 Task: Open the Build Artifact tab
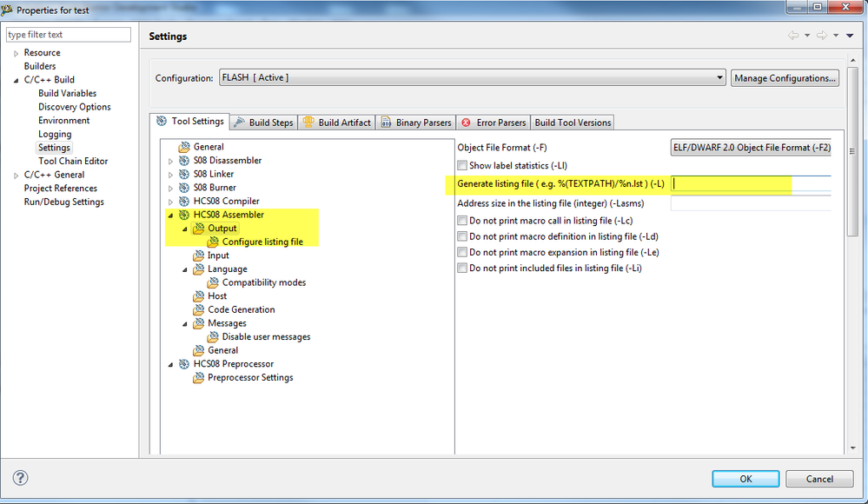(x=337, y=123)
